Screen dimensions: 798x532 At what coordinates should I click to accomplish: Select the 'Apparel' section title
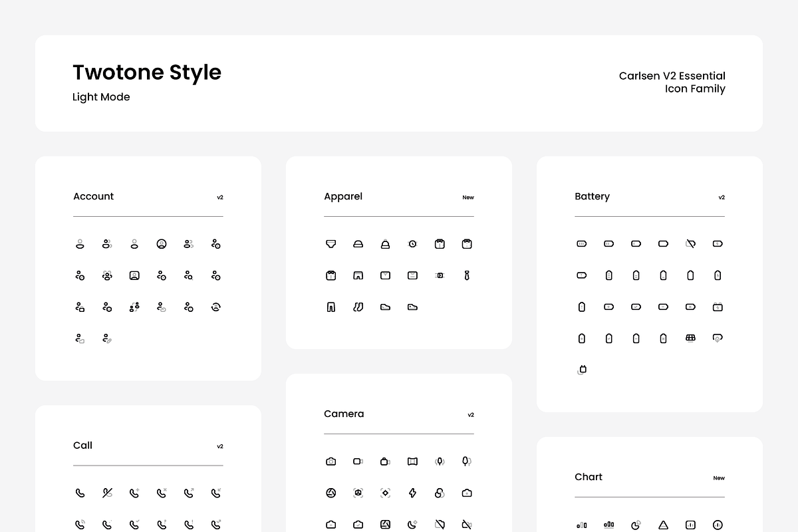[x=343, y=197]
